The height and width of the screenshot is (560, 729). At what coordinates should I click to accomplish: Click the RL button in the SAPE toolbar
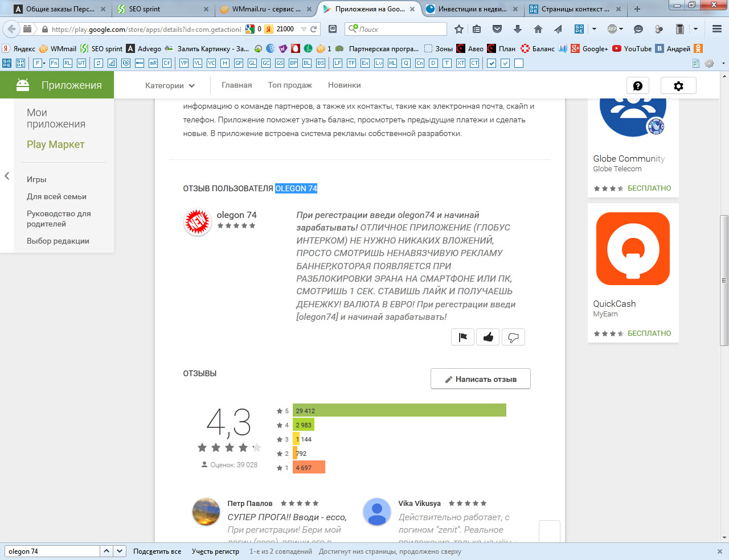[68, 63]
